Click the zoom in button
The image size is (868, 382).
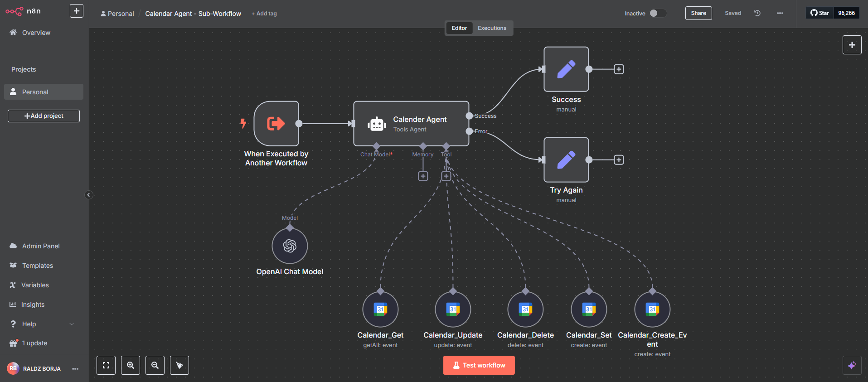click(131, 365)
